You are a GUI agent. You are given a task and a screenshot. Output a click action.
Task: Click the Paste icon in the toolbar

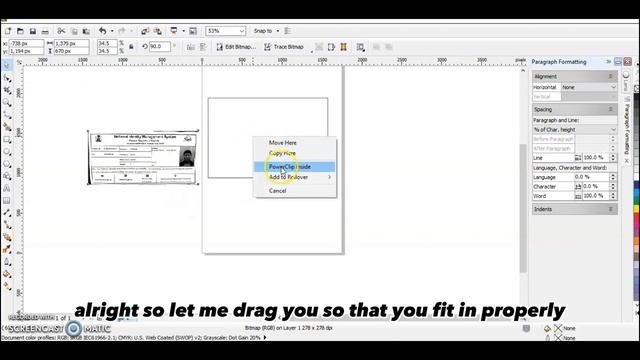pos(86,31)
